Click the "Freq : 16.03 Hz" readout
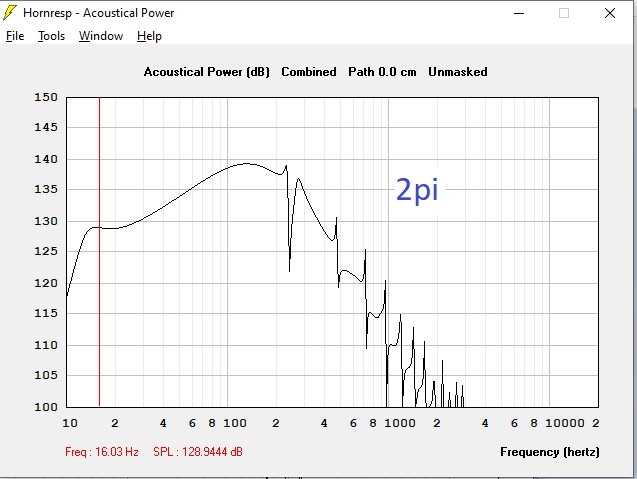This screenshot has height=479, width=637. point(102,452)
